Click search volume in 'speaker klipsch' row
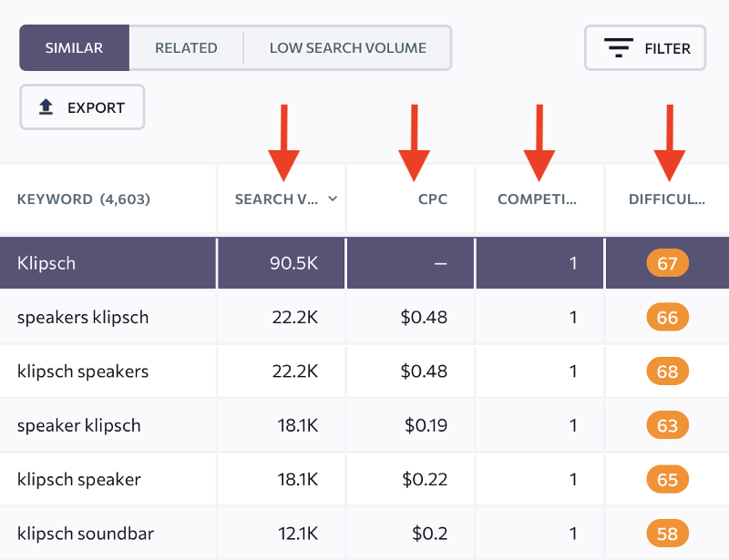Viewport: 729px width, 560px height. click(298, 425)
